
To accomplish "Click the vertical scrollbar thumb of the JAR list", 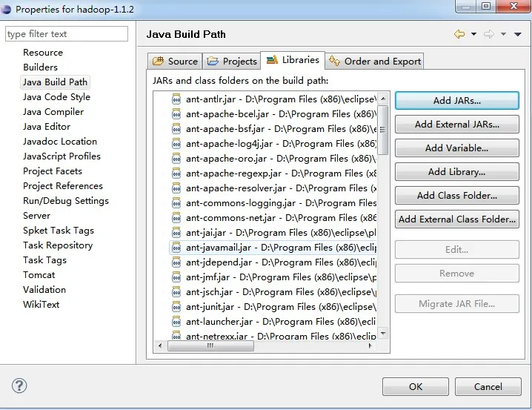I will click(x=383, y=130).
